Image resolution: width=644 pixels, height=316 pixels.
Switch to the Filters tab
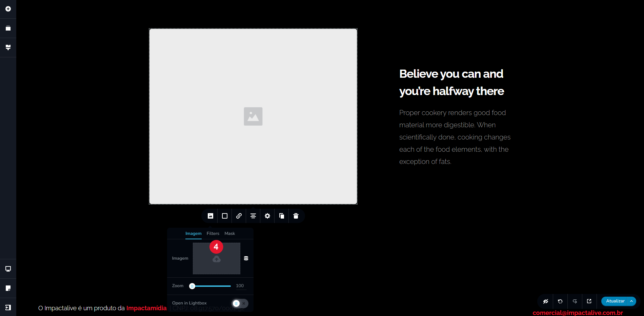coord(213,234)
